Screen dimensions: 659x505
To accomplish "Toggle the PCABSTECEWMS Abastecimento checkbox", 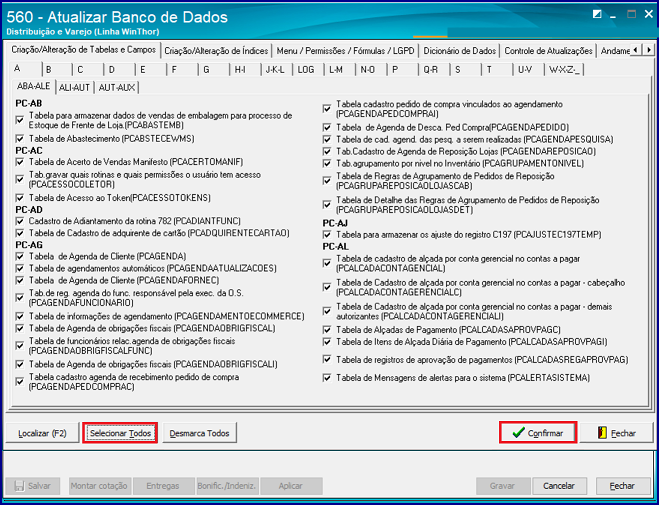I will (19, 138).
